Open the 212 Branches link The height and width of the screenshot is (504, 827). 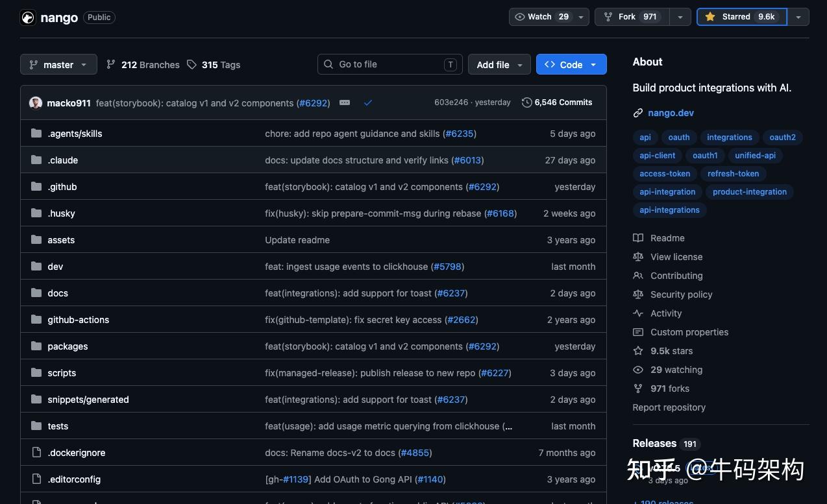tap(143, 65)
